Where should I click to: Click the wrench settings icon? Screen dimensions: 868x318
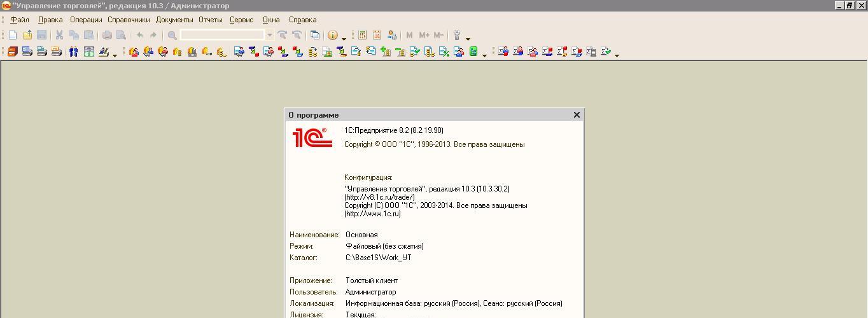457,35
